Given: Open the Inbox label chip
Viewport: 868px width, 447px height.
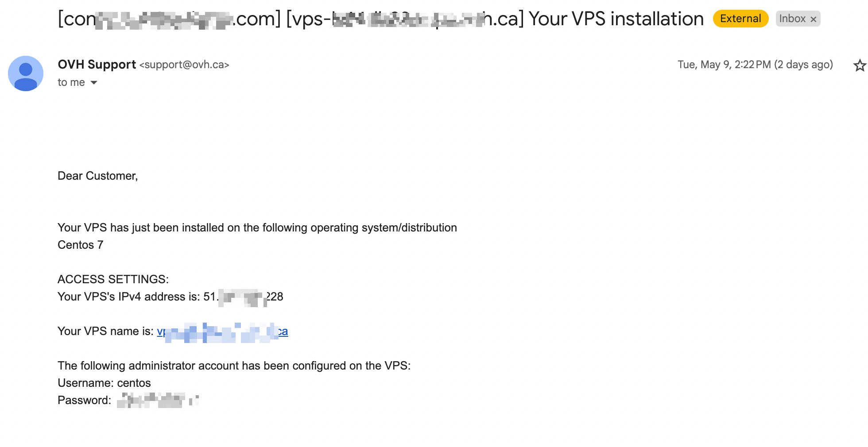Looking at the screenshot, I should point(792,19).
